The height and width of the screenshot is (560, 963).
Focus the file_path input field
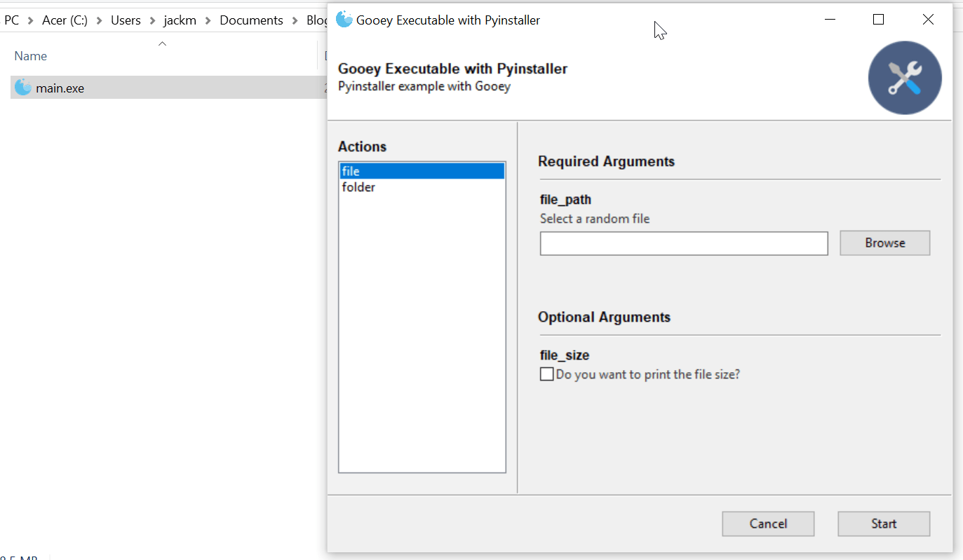pos(684,244)
